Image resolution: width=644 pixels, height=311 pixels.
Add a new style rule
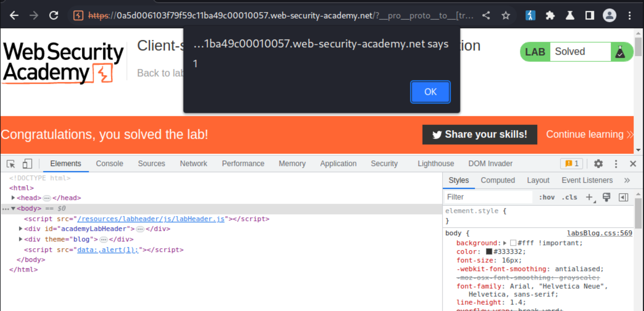pyautogui.click(x=589, y=197)
